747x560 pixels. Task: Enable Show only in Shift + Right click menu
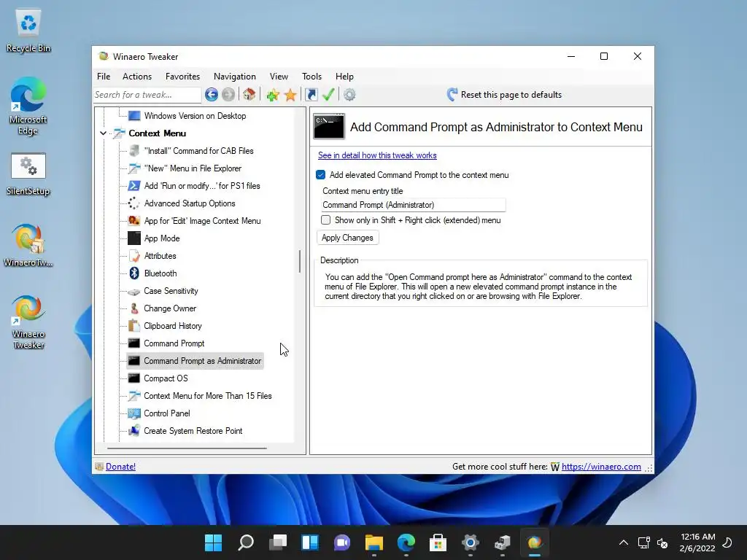(x=326, y=220)
